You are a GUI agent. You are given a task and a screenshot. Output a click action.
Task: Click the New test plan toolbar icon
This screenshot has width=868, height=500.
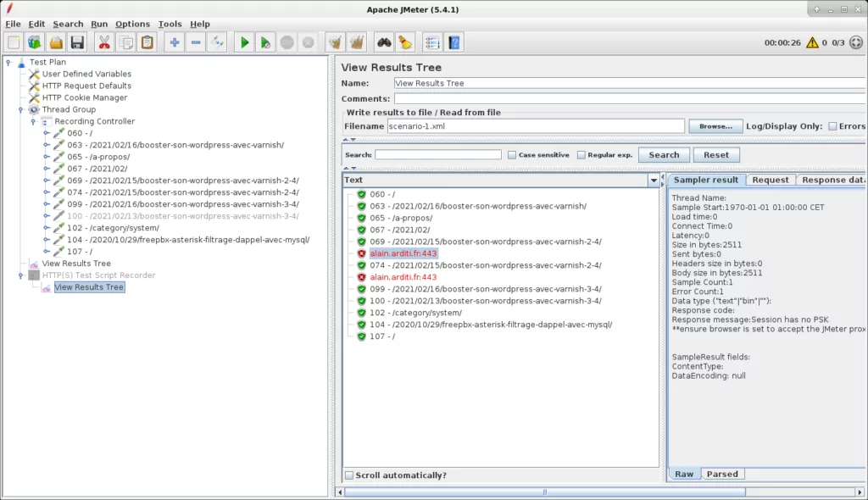tap(14, 42)
